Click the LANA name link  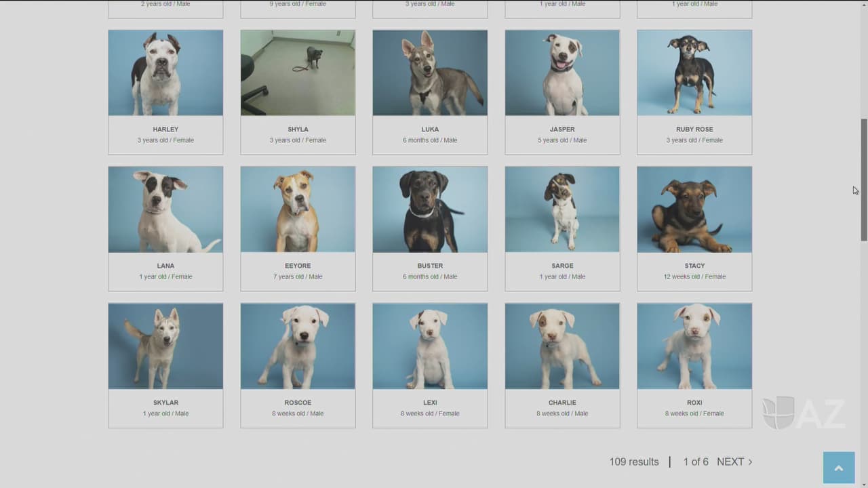(165, 266)
